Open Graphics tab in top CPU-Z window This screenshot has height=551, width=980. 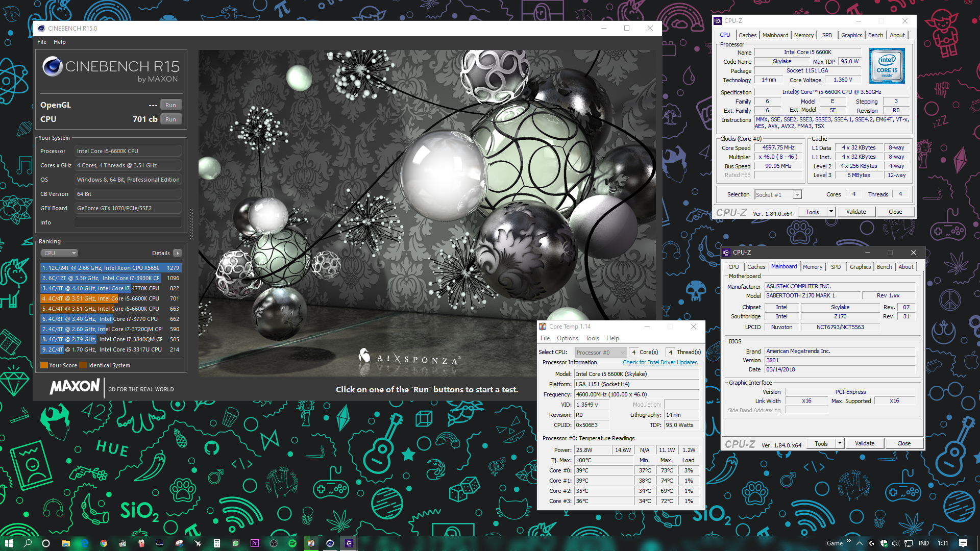pos(851,35)
